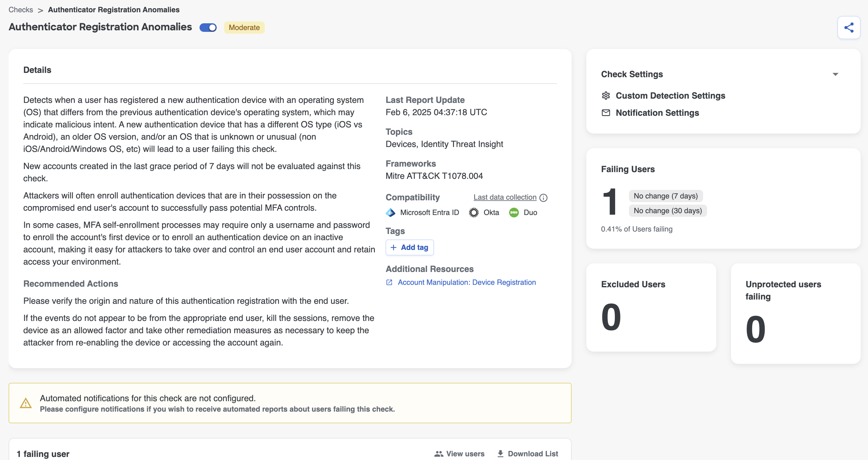Click the Notification Settings envelope icon
Viewport: 868px width, 460px height.
pos(606,113)
